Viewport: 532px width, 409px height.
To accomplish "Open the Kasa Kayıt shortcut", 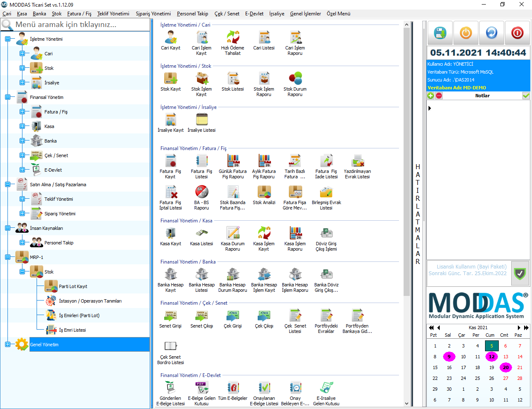I will click(x=170, y=236).
